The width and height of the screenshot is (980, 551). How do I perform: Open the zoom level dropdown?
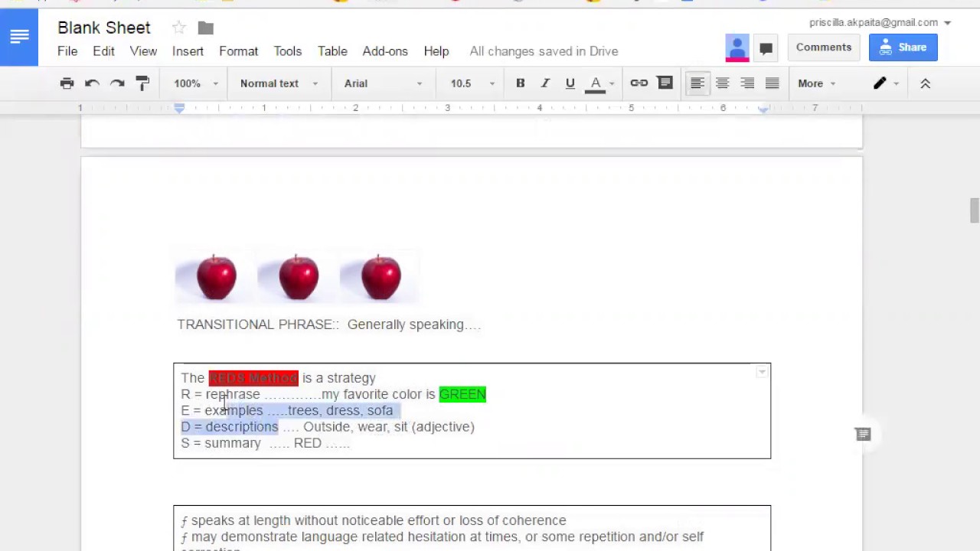click(x=196, y=83)
